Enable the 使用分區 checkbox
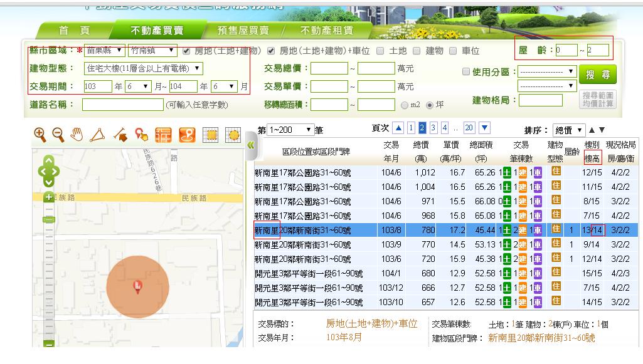The width and height of the screenshot is (643, 364). pos(466,71)
